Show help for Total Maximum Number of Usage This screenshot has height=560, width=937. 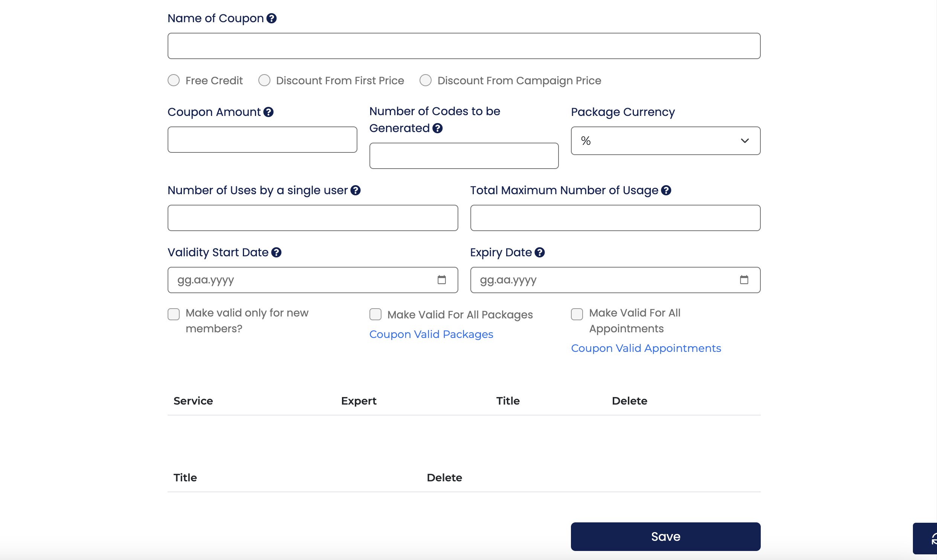tap(666, 190)
